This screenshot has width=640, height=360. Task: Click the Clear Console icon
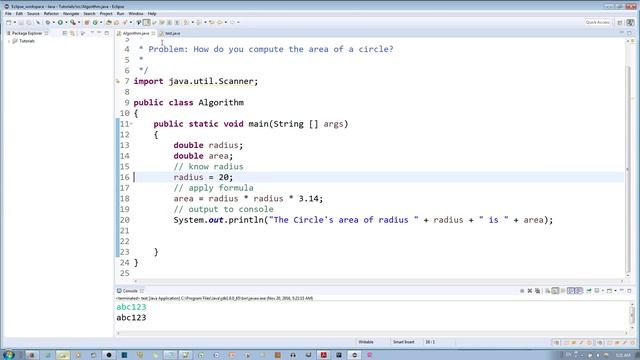(x=547, y=291)
